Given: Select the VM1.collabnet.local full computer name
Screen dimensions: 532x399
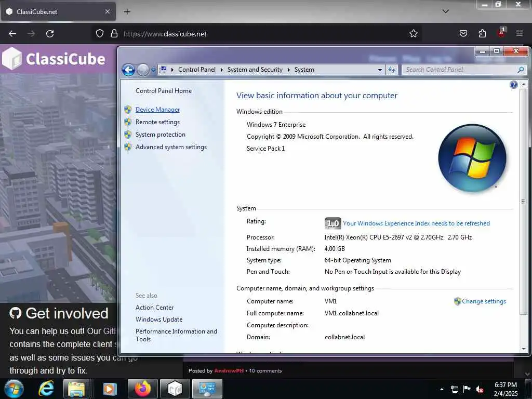Looking at the screenshot, I should (x=352, y=313).
